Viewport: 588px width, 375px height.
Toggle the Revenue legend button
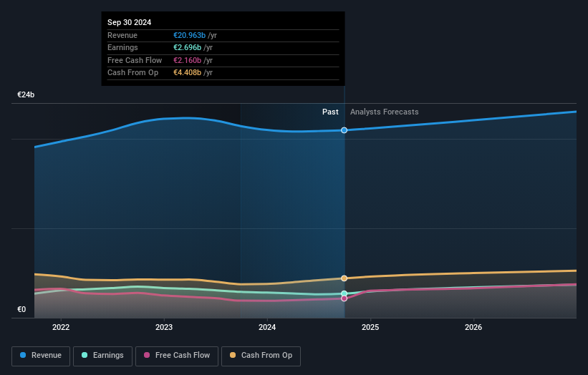coord(41,356)
